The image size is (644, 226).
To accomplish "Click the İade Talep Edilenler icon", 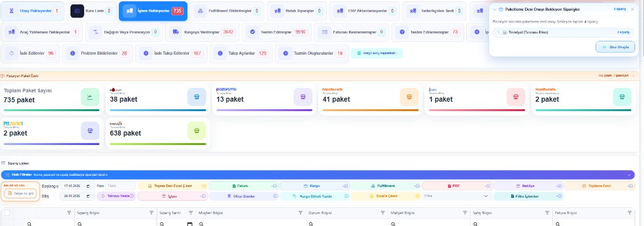I will (146, 53).
